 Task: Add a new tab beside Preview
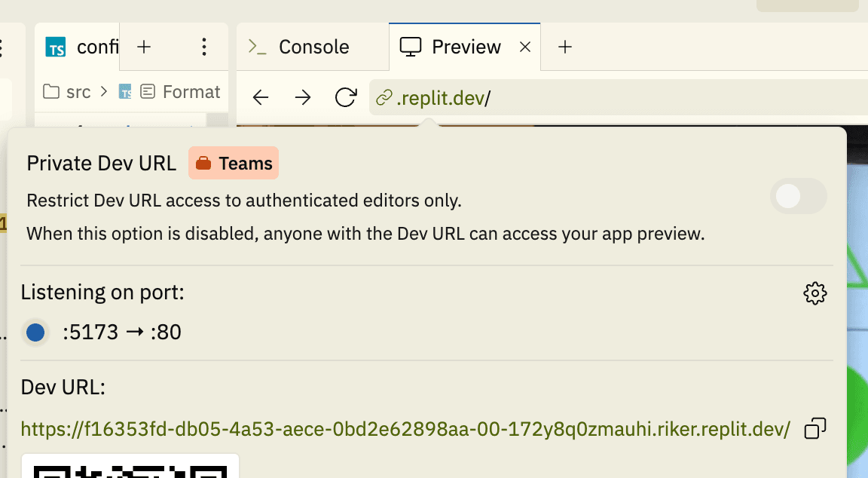pos(564,47)
